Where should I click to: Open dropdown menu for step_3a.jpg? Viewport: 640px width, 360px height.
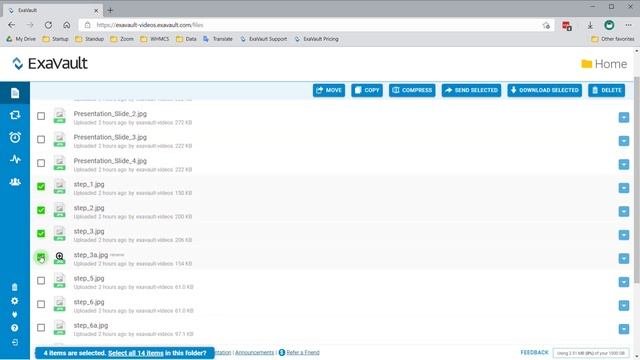[x=624, y=258]
